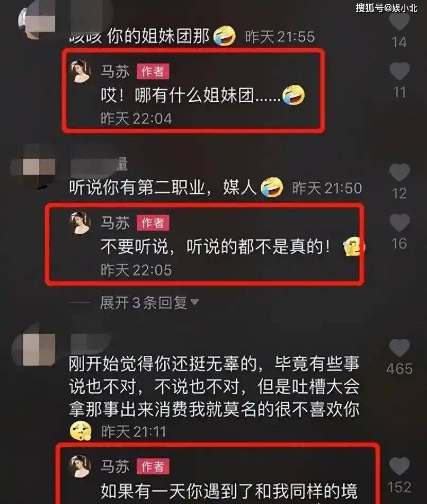Like the comment with 465 likes
Image resolution: width=427 pixels, height=504 pixels.
[x=399, y=348]
